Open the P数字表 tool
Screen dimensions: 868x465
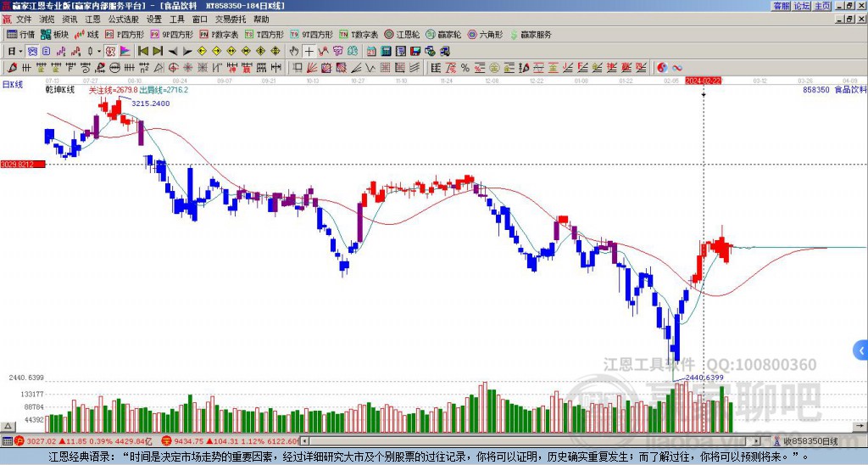point(219,34)
